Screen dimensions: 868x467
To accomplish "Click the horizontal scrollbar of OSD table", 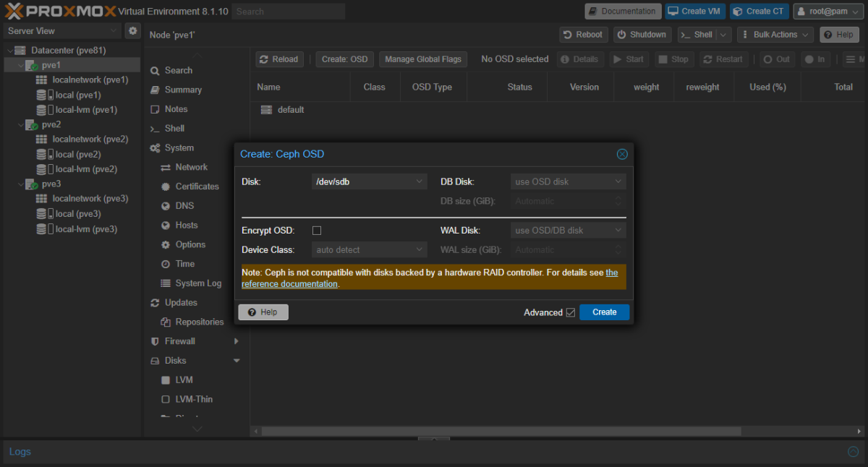I will [x=501, y=431].
